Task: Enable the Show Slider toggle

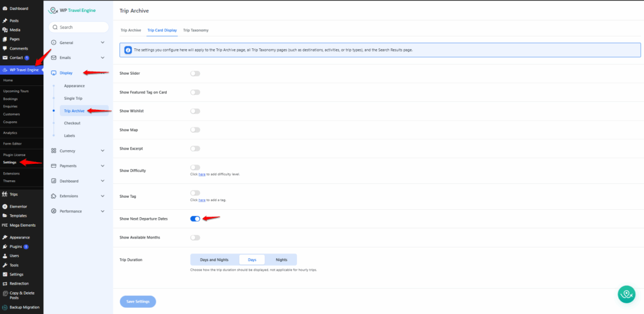Action: pyautogui.click(x=195, y=73)
